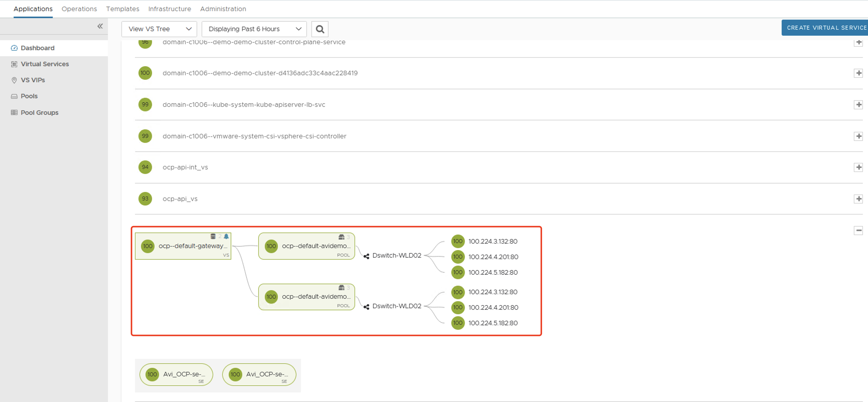
Task: Expand the kube-apiserver-lb-svc row
Action: [x=858, y=105]
